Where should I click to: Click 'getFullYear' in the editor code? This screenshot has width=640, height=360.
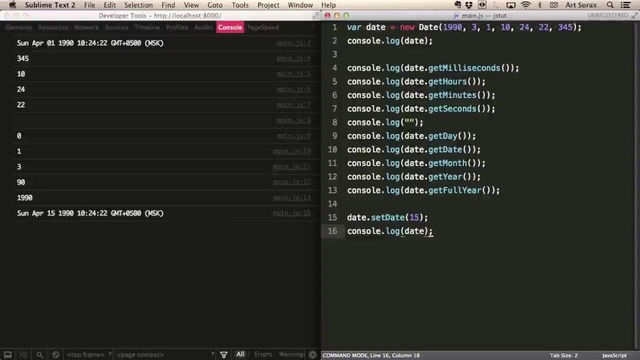455,190
